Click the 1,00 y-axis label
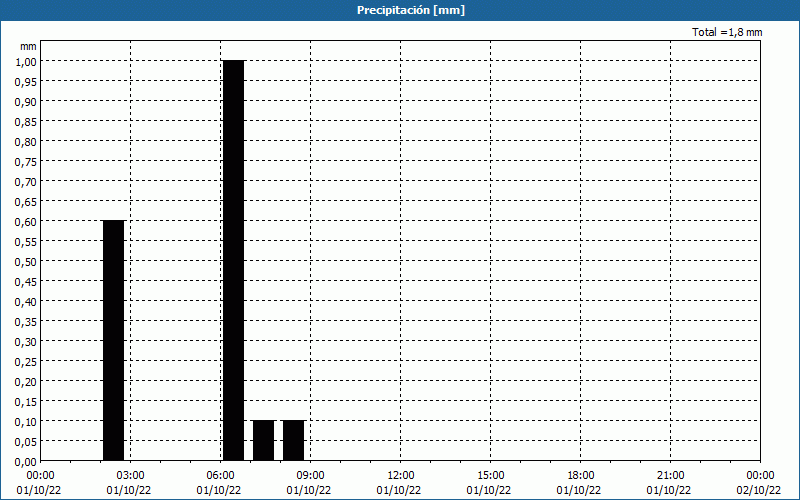Image resolution: width=800 pixels, height=500 pixels. (x=26, y=61)
